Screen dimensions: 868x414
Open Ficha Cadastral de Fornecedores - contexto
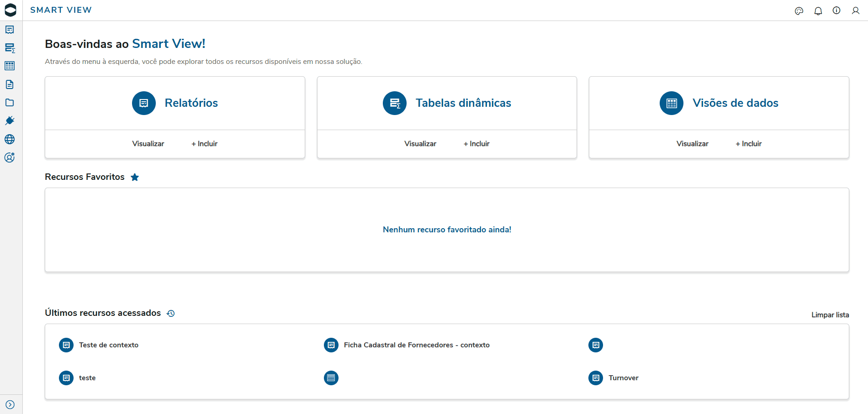click(x=416, y=345)
